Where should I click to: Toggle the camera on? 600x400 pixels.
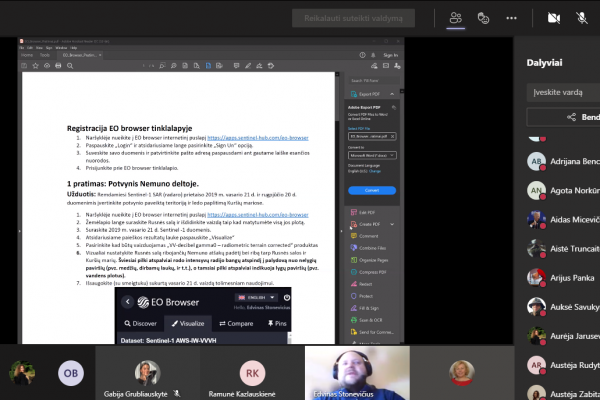click(x=554, y=18)
